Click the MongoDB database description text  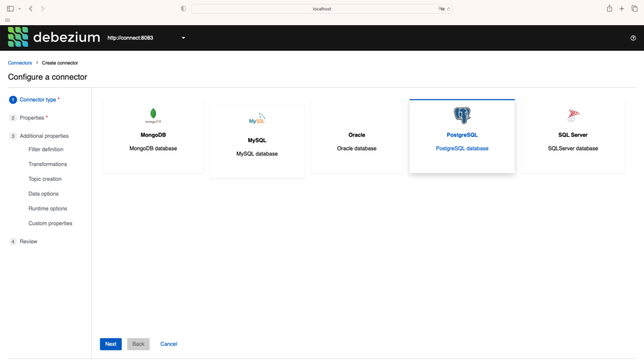pos(153,149)
